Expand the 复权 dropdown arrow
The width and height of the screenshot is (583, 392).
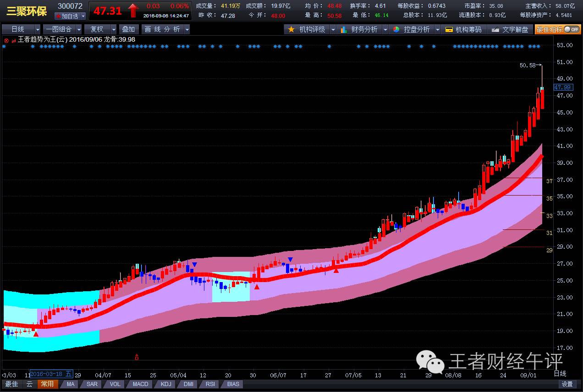coord(114,29)
